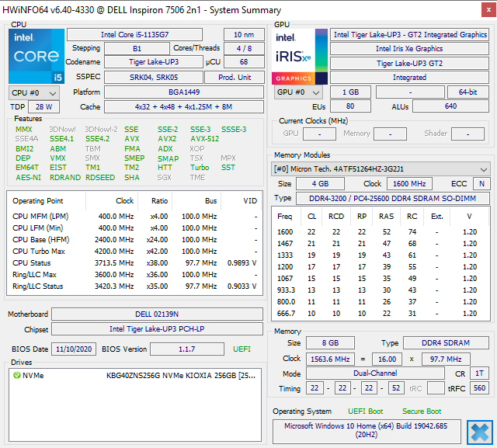The width and height of the screenshot is (497, 448).
Task: Click the TDP 28 W value box
Action: click(x=43, y=107)
